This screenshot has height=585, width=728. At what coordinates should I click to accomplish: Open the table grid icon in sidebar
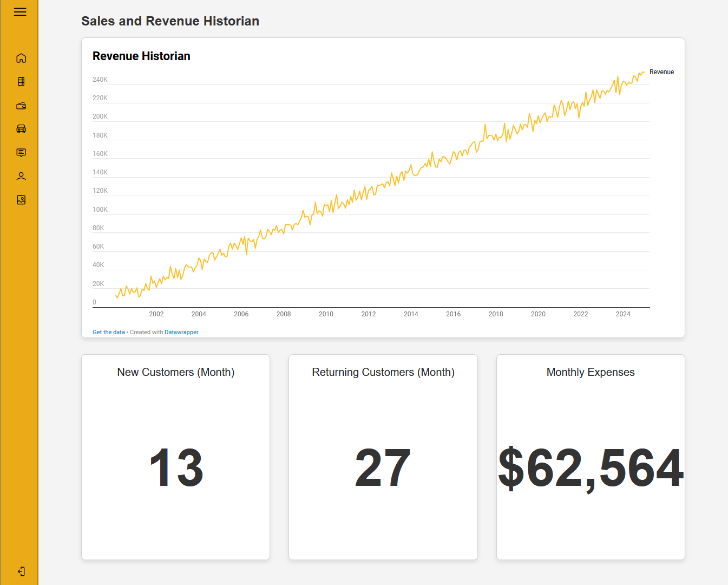(21, 82)
